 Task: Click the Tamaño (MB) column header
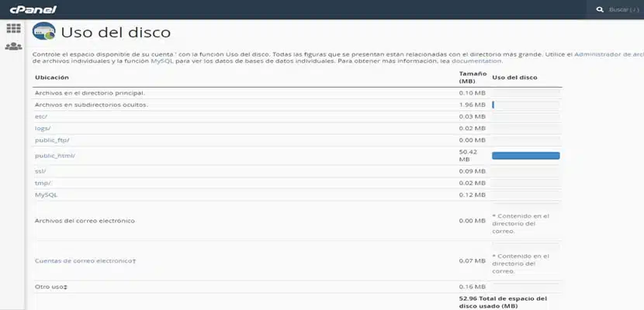(x=472, y=77)
